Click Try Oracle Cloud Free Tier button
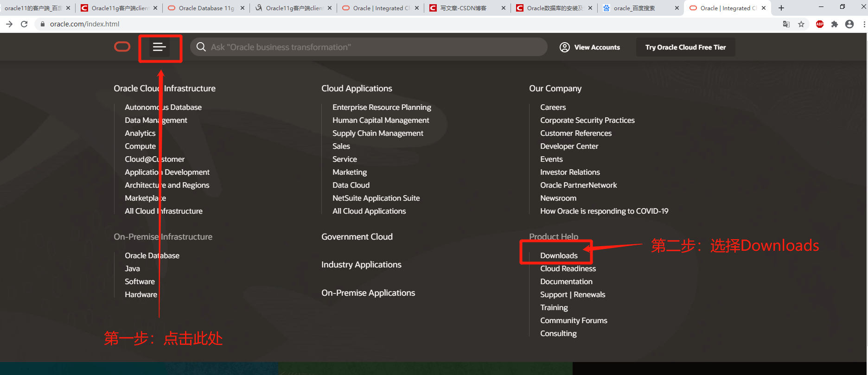Screen dimensions: 868x375 [685, 47]
